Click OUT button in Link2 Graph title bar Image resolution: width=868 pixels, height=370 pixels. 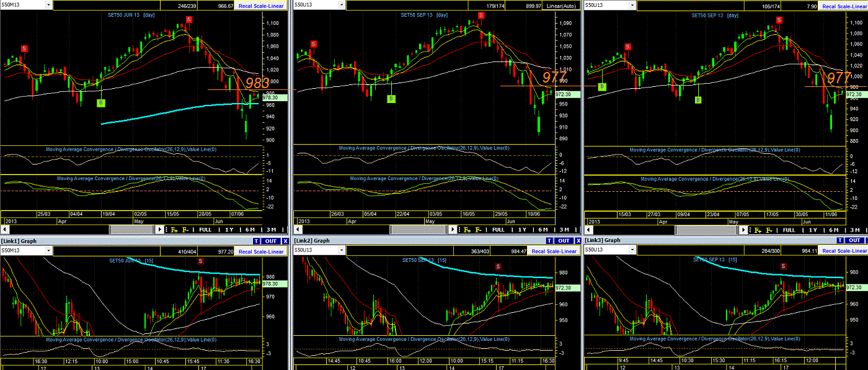(x=563, y=241)
